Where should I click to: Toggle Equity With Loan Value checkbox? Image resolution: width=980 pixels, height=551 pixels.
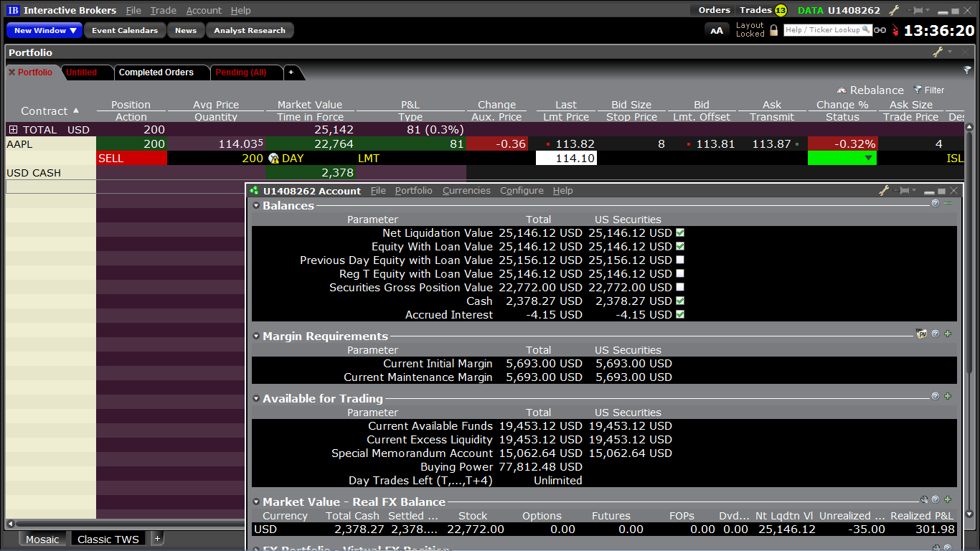point(680,247)
